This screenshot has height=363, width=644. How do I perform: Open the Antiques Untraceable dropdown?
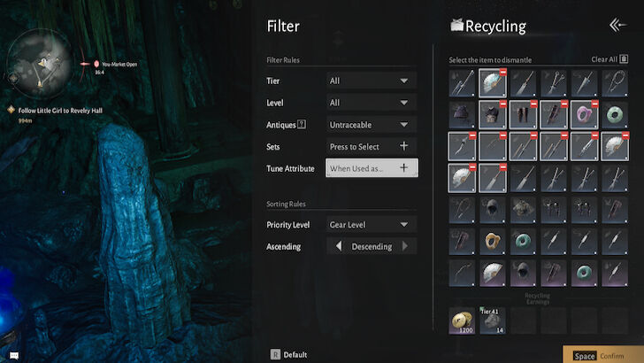(372, 125)
